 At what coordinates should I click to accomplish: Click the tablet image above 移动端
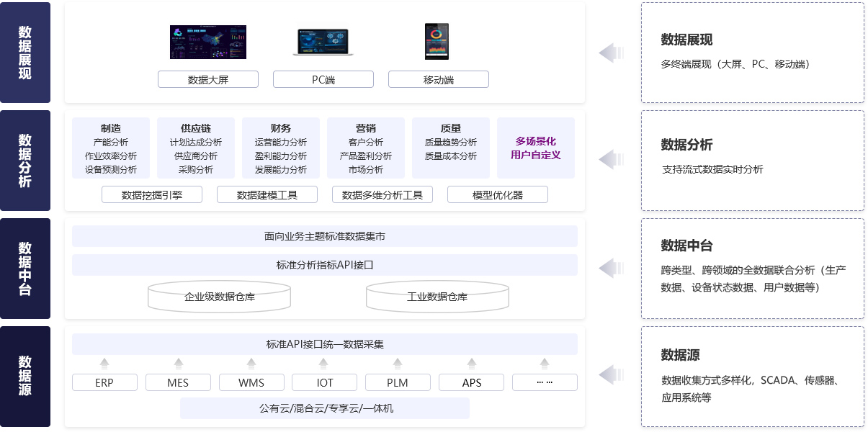pyautogui.click(x=437, y=42)
